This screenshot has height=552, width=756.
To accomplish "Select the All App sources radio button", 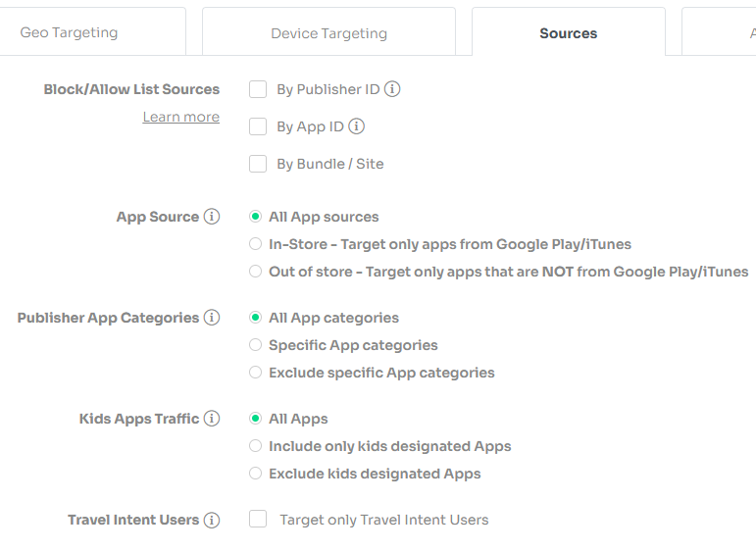I will tap(256, 217).
